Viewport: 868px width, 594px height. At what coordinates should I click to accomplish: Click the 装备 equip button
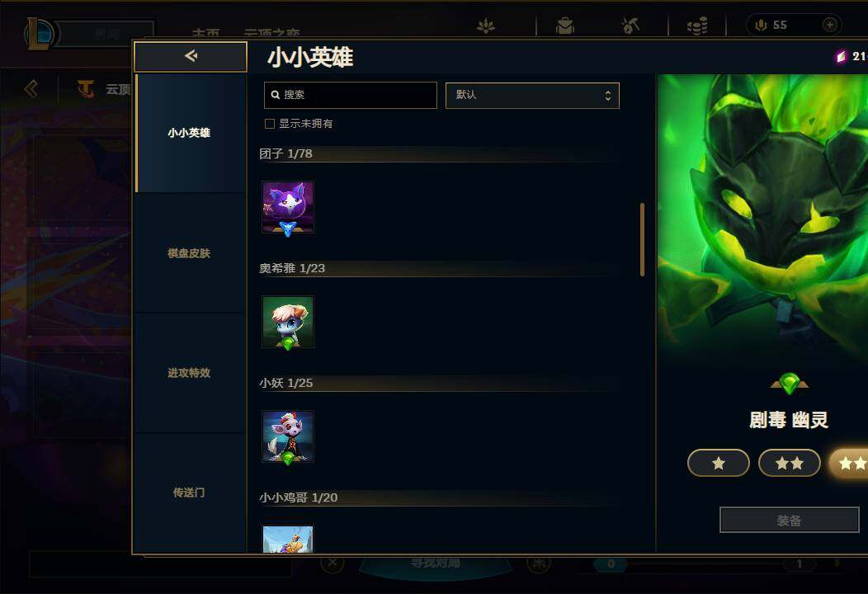click(x=789, y=520)
